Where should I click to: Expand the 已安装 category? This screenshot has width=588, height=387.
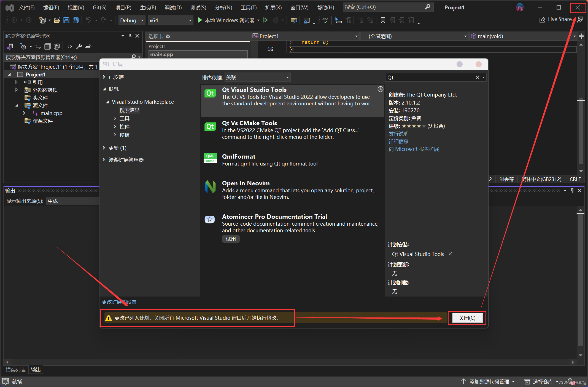pos(104,77)
